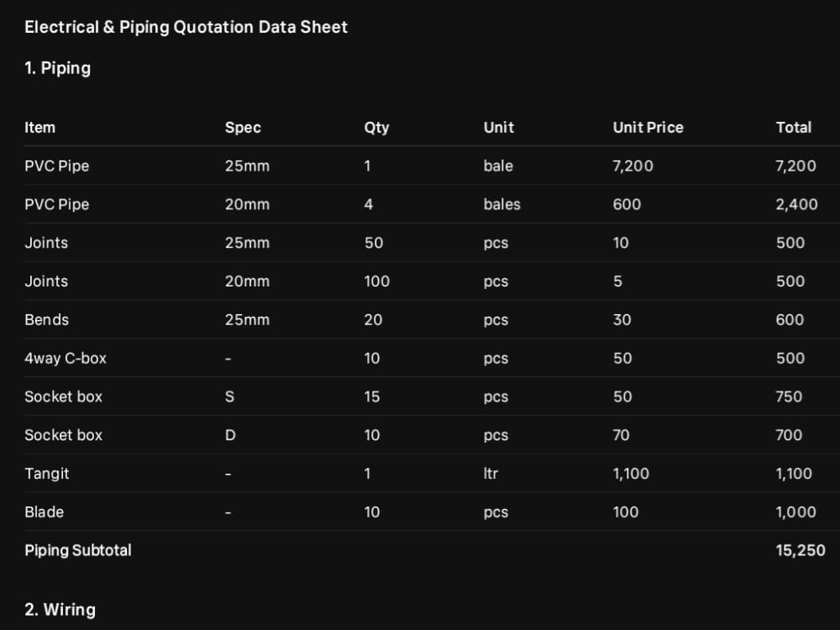Screen dimensions: 840x630
Task: Click the 4way C-box item cell
Action: point(66,359)
